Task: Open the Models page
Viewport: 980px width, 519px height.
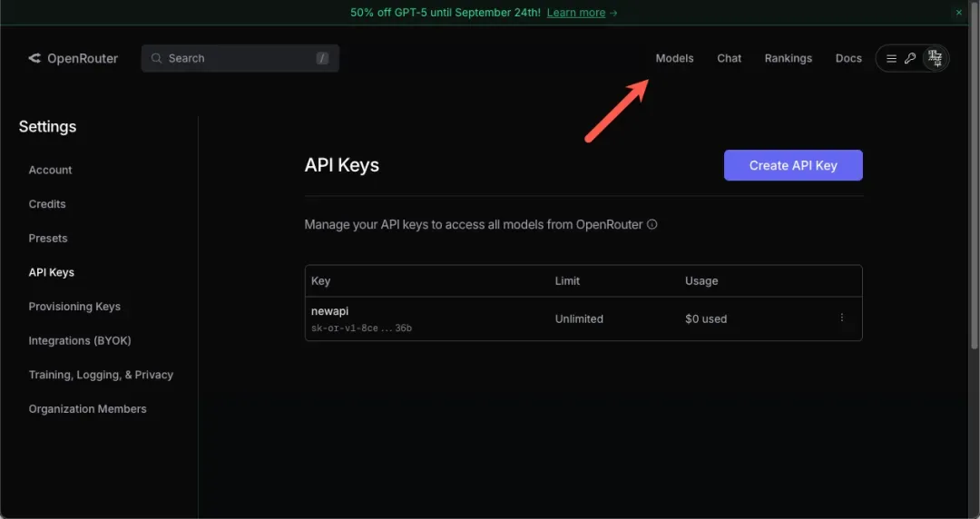Action: tap(674, 58)
